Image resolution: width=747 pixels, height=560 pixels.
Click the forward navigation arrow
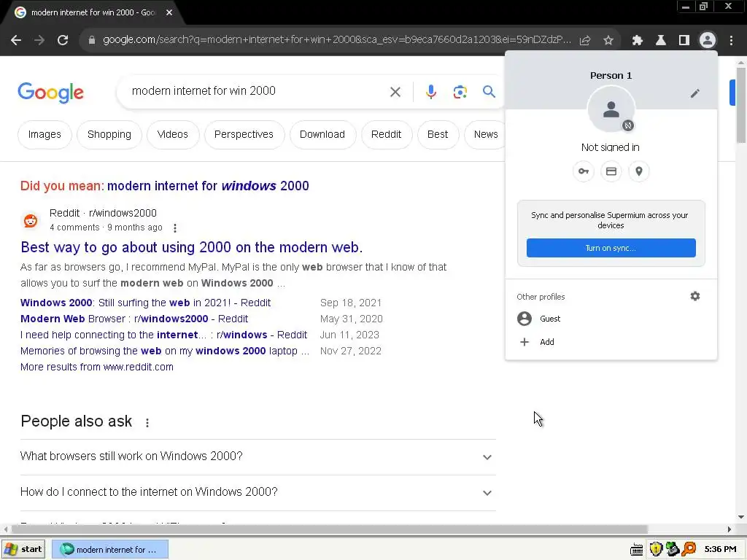point(39,40)
